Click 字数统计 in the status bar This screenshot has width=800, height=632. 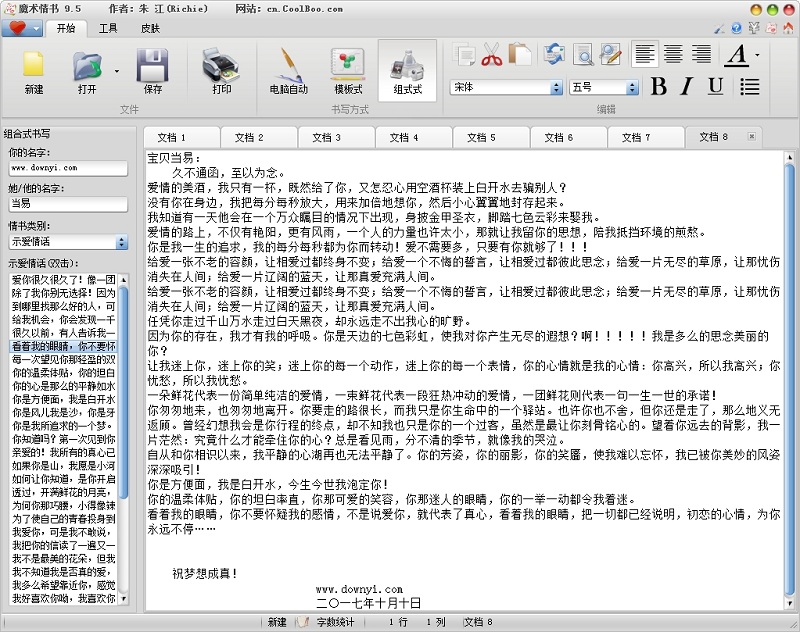coord(335,622)
